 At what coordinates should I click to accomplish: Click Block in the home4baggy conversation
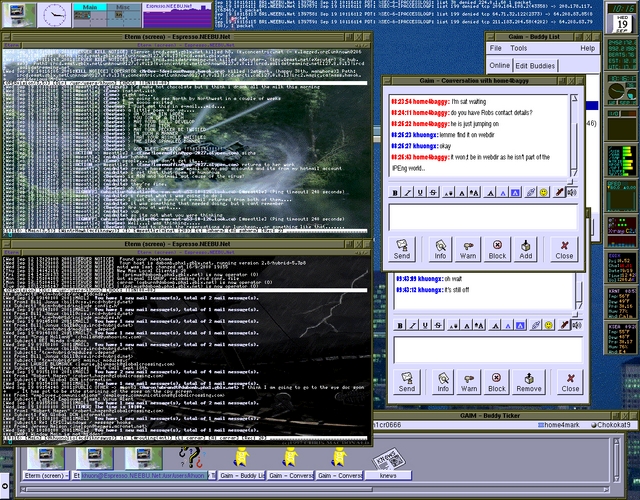pos(497,249)
